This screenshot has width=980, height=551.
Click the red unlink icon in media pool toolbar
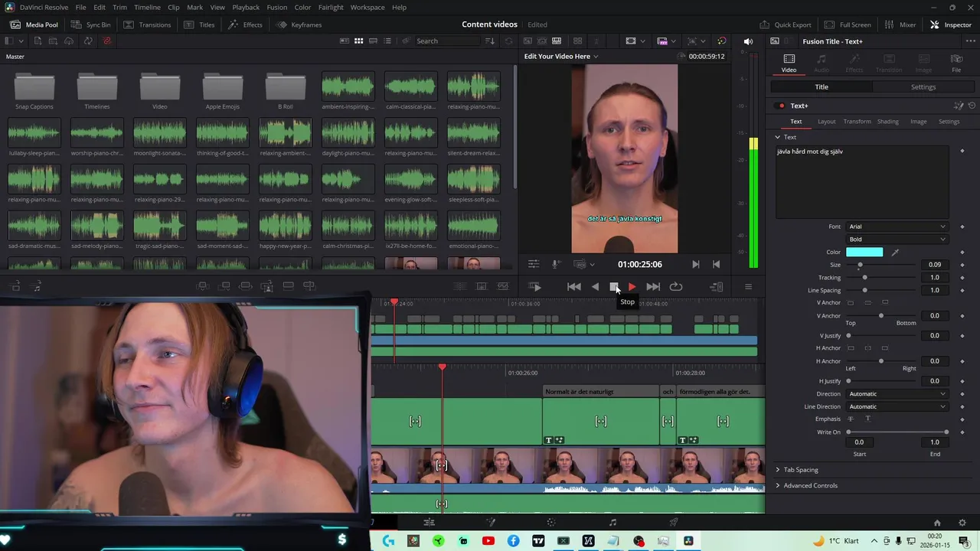pos(106,41)
